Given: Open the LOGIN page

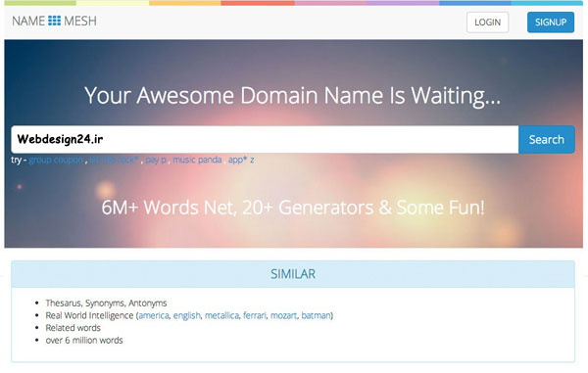Looking at the screenshot, I should [487, 23].
